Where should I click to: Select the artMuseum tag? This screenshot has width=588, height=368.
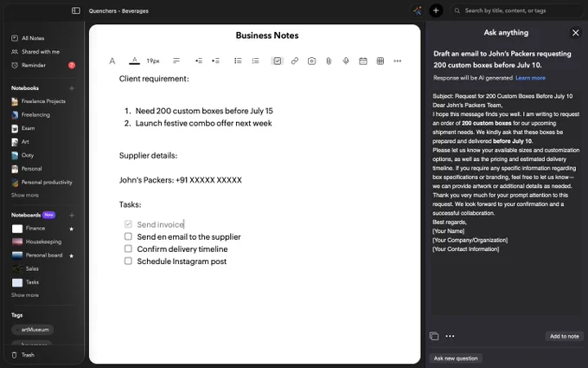point(33,330)
